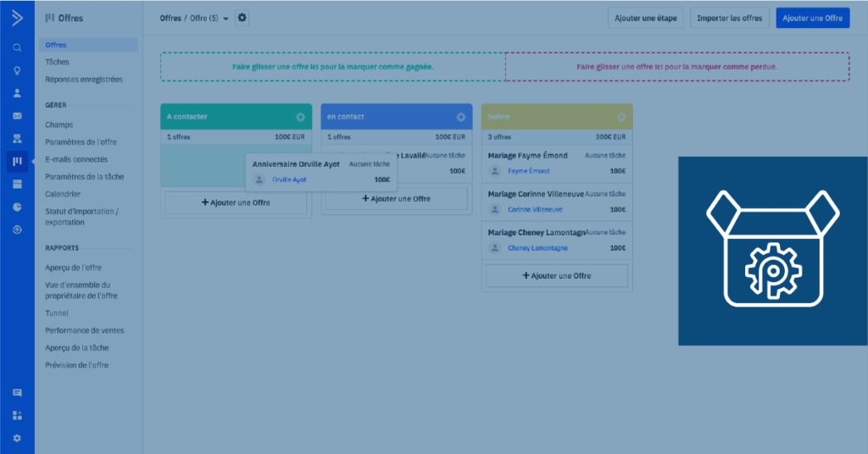Open the Suivre stage gear
Viewport: 868px width, 454px height.
621,117
